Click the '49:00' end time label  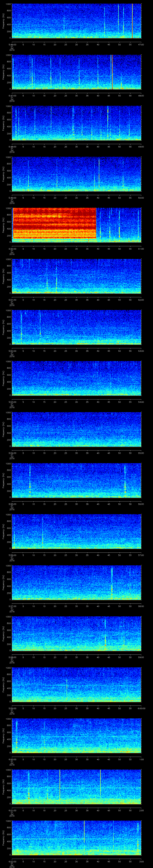pos(141,147)
